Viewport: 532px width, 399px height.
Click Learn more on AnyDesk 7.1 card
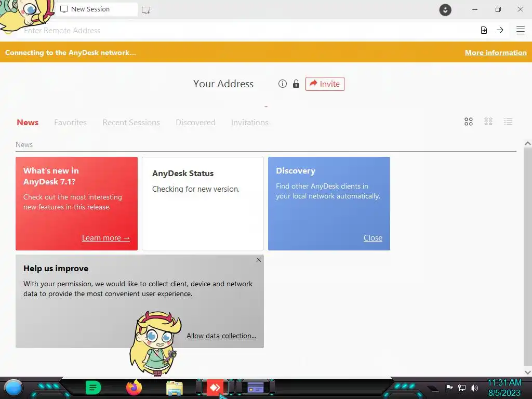(x=106, y=238)
